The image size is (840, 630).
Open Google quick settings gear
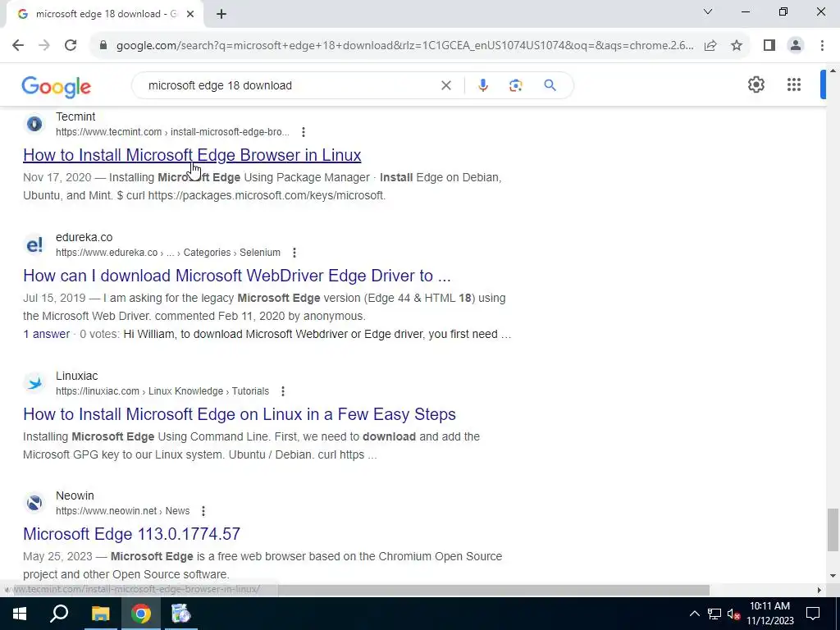point(756,84)
